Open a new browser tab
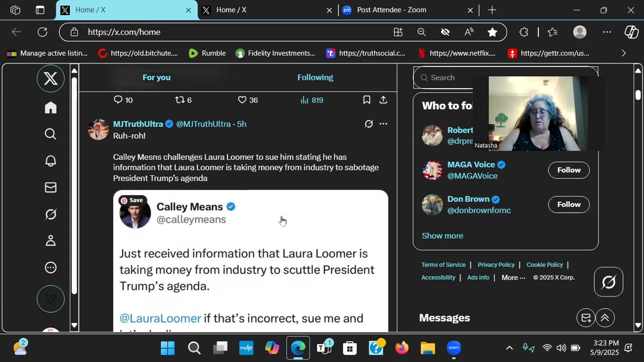Image resolution: width=644 pixels, height=362 pixels. [492, 10]
